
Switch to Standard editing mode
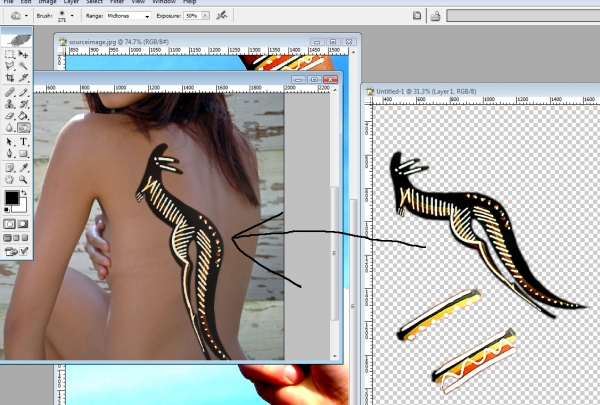click(10, 224)
